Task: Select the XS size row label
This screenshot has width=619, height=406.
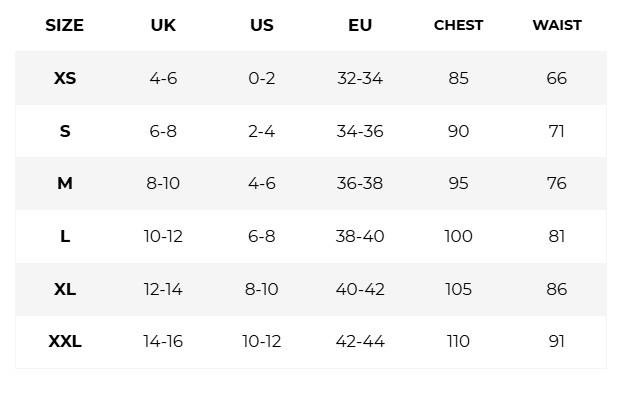Action: (65, 78)
